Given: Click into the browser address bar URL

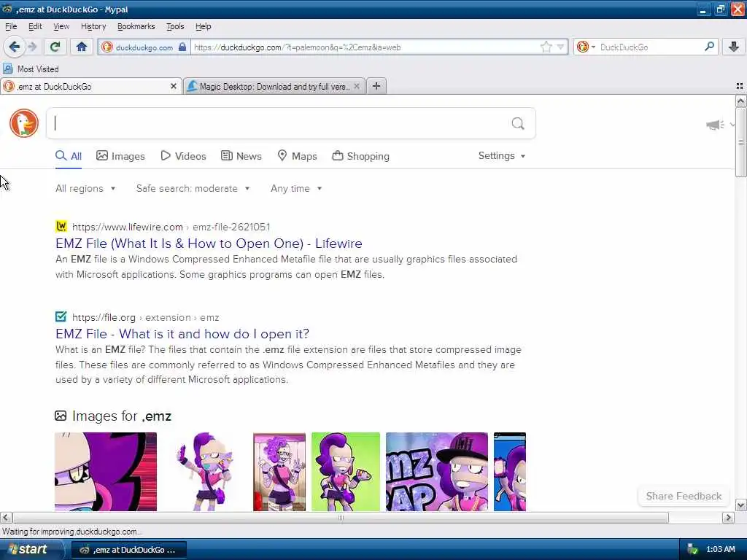Looking at the screenshot, I should coord(365,47).
